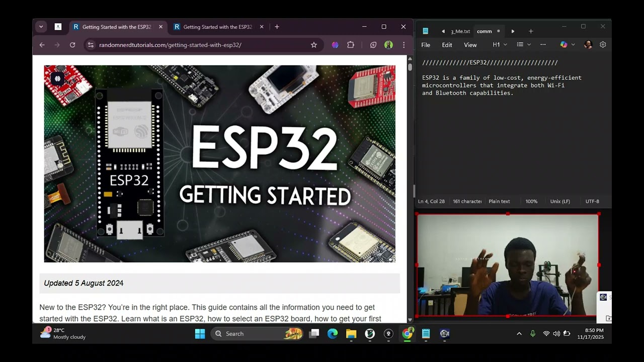644x362 pixels.
Task: Click 100% zoom level in status bar
Action: 531,201
